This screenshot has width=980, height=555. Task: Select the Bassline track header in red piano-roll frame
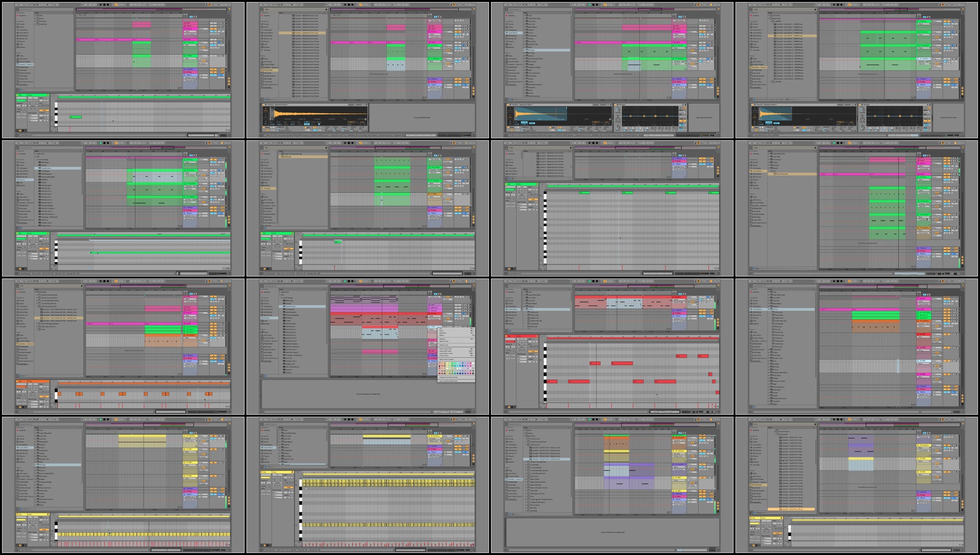pyautogui.click(x=679, y=297)
